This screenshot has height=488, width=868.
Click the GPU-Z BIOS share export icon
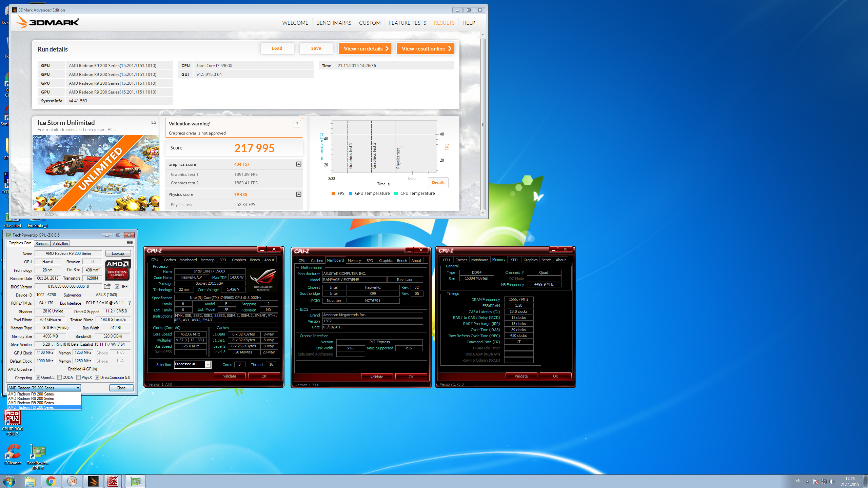point(107,286)
